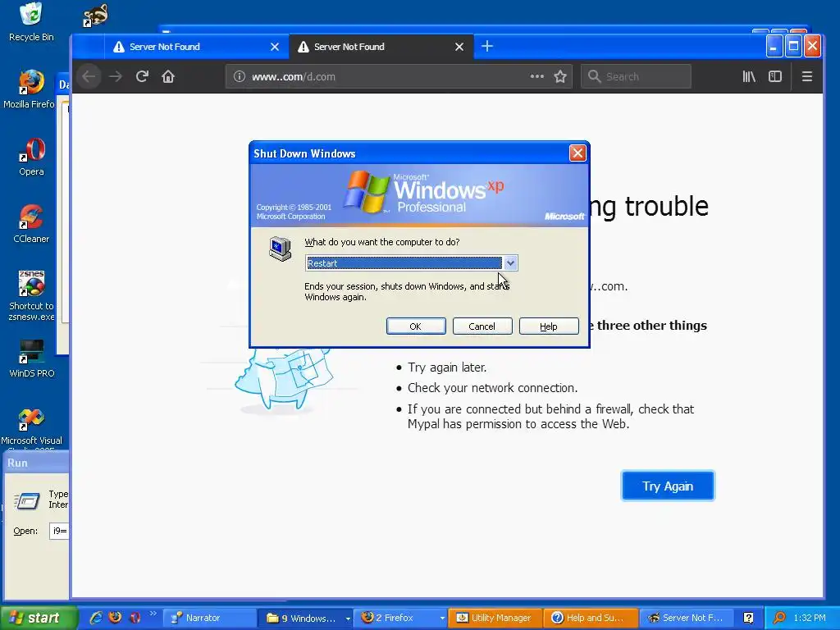The height and width of the screenshot is (630, 840).
Task: Confirm shutdown dialog with OK
Action: (x=416, y=326)
